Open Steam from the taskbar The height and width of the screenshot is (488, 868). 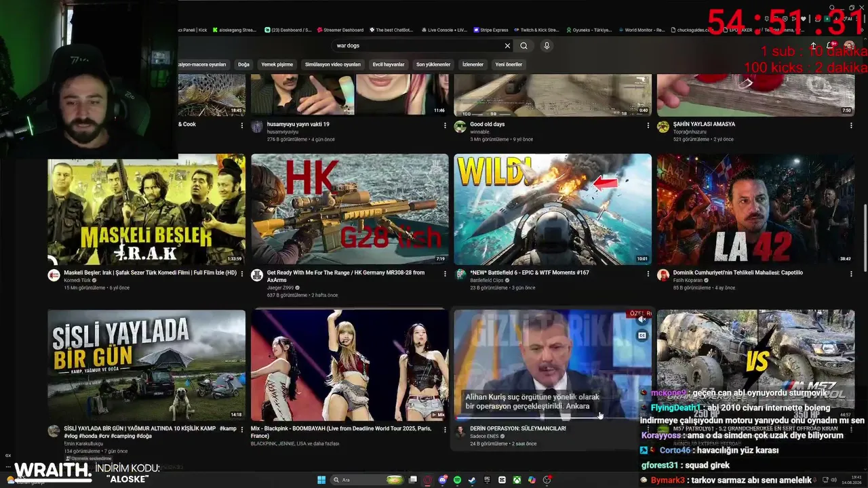click(472, 480)
